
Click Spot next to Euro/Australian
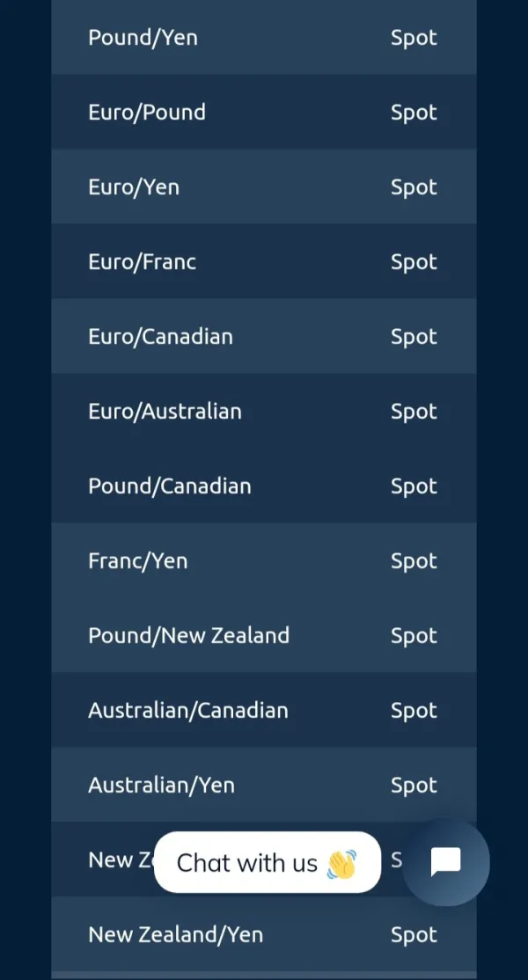click(x=414, y=412)
